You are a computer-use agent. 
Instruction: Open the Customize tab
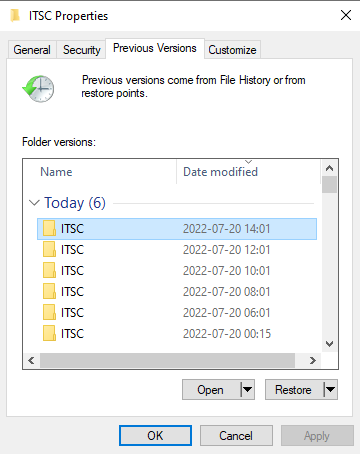tap(232, 50)
